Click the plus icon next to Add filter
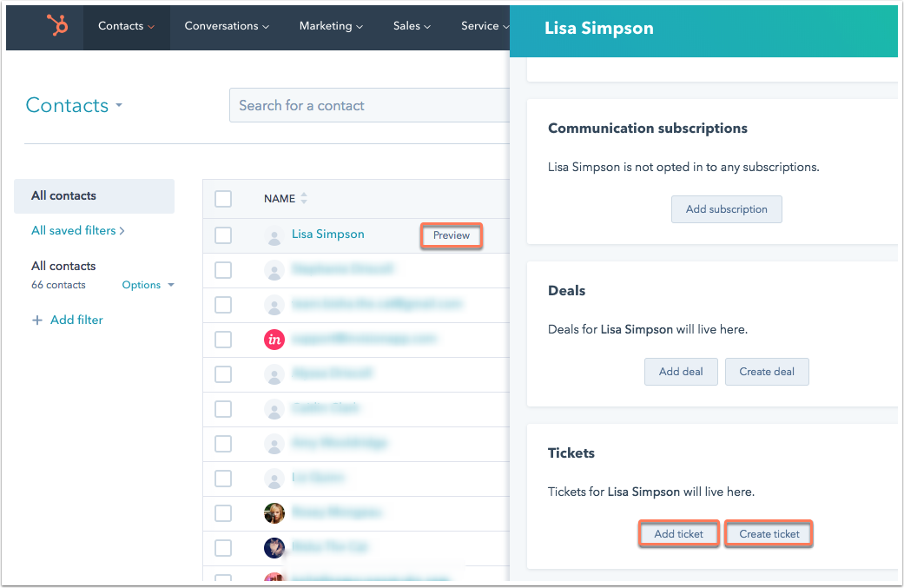This screenshot has height=588, width=904. [37, 320]
